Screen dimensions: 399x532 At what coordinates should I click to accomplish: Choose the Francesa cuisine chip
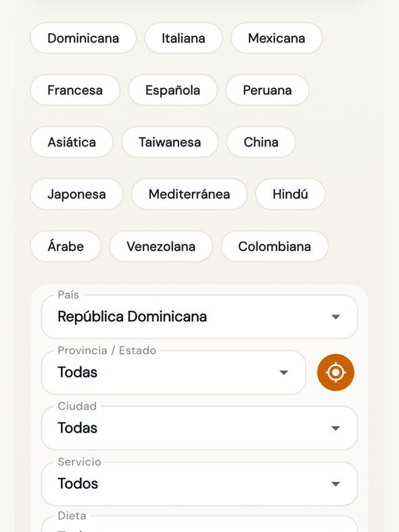pyautogui.click(x=75, y=90)
